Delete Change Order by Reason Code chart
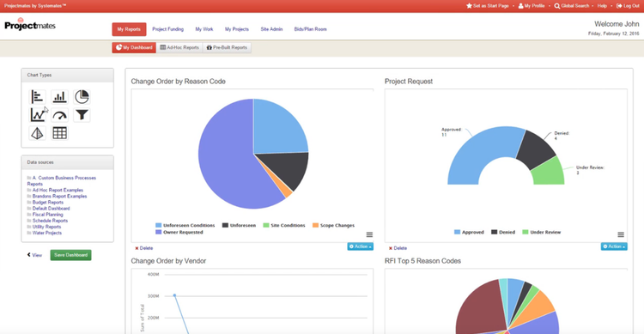Screen dimensions: 644x334 (144, 248)
